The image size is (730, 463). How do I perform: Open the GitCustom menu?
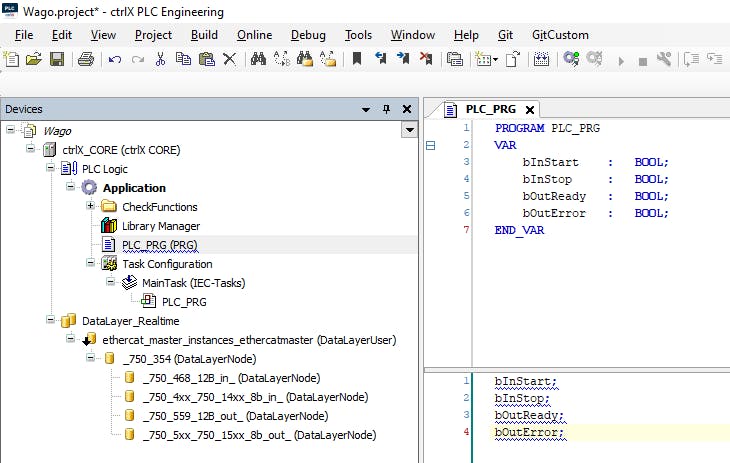(x=560, y=35)
